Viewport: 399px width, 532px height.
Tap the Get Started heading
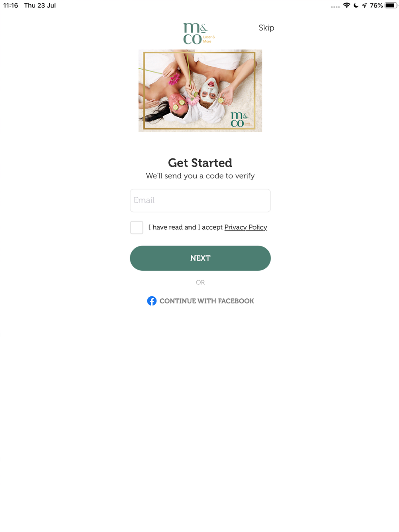coord(200,163)
